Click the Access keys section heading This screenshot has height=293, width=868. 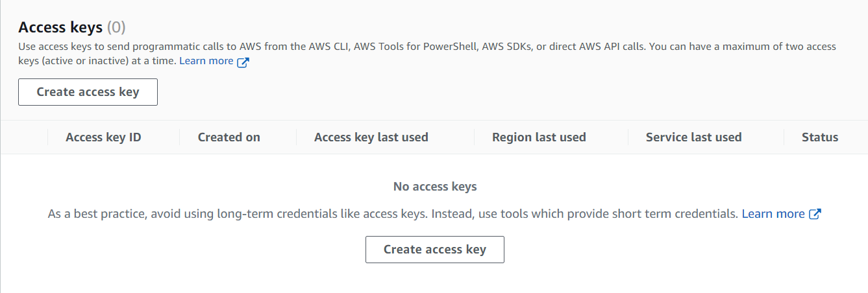click(x=60, y=27)
